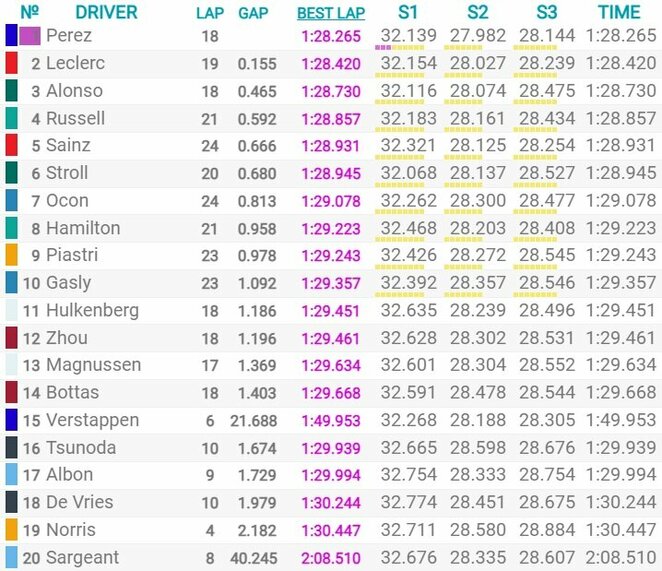Click Sargeant's gap value 40.245
This screenshot has width=662, height=571.
[x=258, y=557]
